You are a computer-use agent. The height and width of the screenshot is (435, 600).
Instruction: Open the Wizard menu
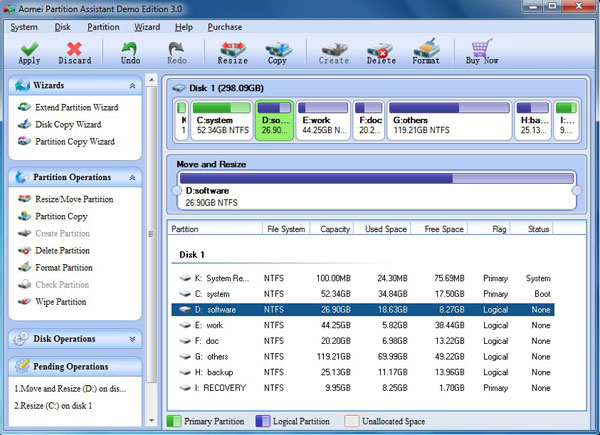(x=146, y=27)
